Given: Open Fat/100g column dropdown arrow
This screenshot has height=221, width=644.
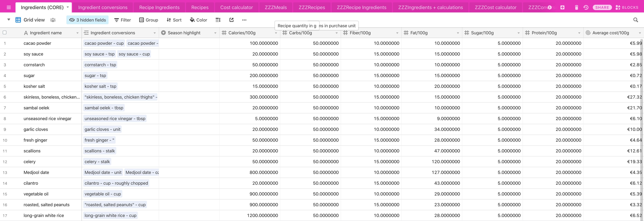Looking at the screenshot, I should pos(458,33).
